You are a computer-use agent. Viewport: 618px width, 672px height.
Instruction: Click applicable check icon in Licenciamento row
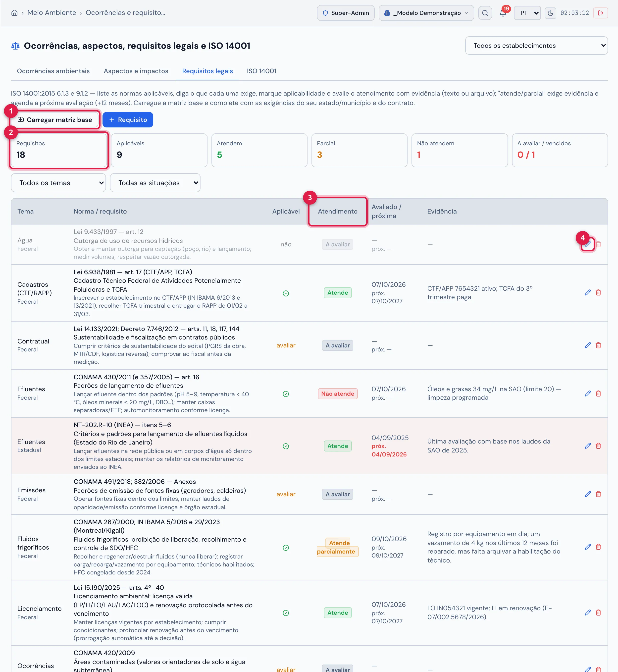(286, 613)
